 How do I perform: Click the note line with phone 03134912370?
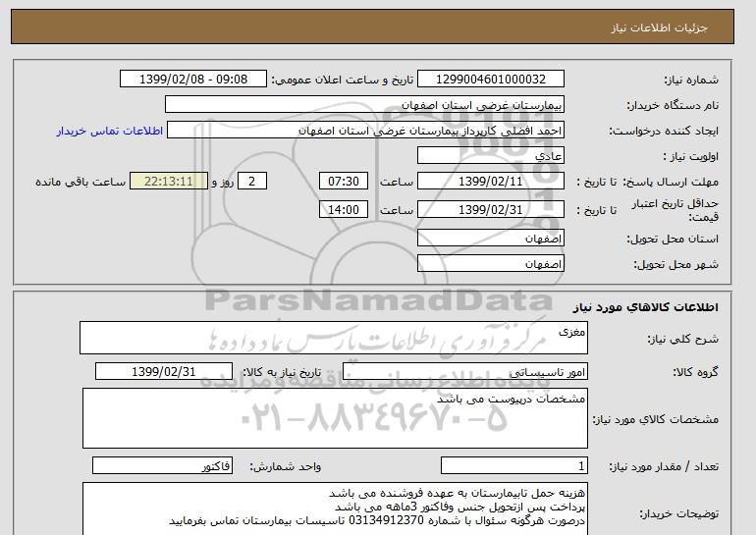(377, 521)
